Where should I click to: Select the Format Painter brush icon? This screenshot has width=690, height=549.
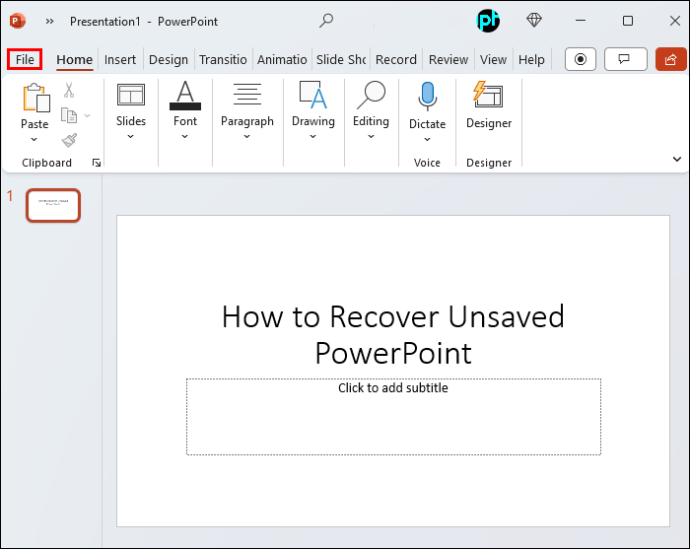coord(69,141)
